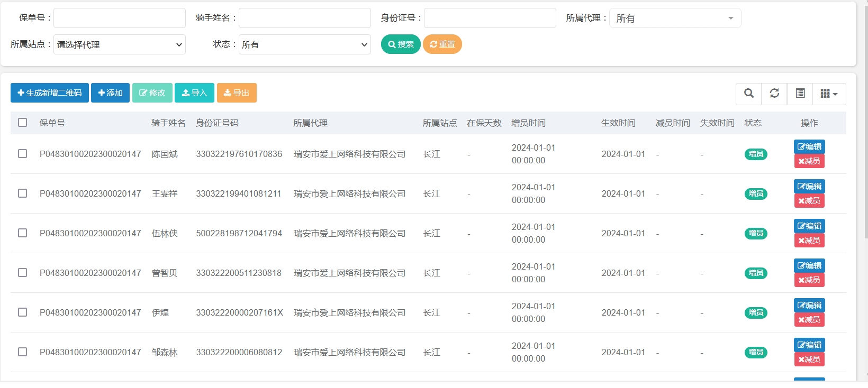Viewport: 868px width, 388px height.
Task: Click 减员 for 伊煌
Action: click(x=809, y=320)
